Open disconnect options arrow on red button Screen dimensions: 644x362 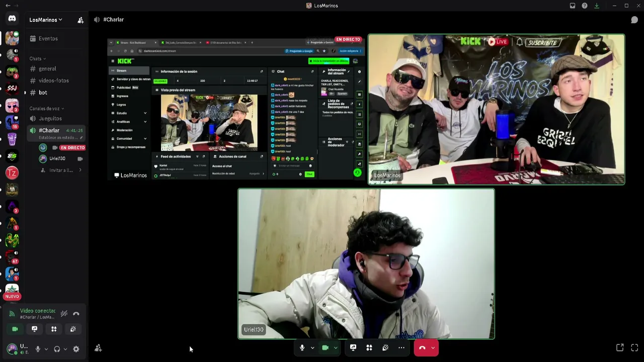(x=433, y=347)
